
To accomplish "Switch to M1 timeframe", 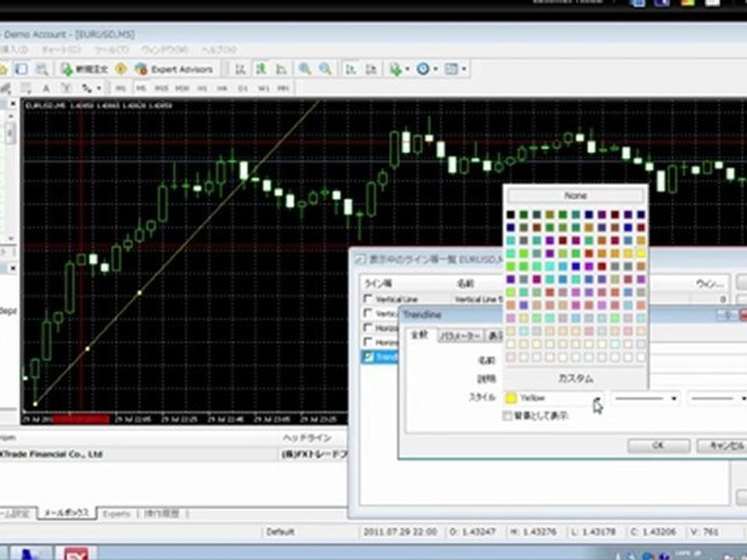I will [x=120, y=89].
